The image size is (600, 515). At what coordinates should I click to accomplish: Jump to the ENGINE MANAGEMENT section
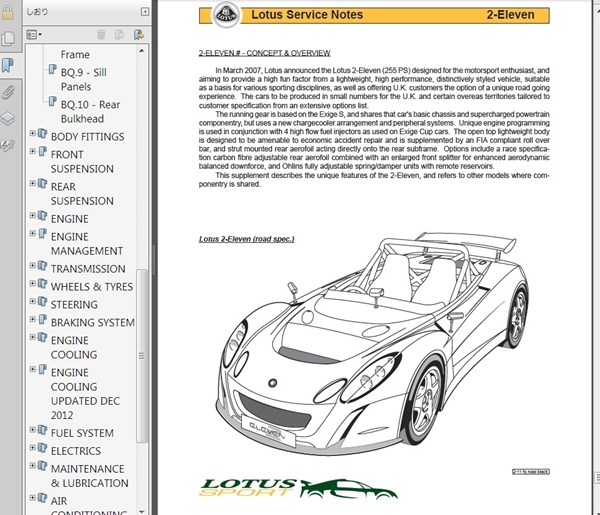coord(87,244)
